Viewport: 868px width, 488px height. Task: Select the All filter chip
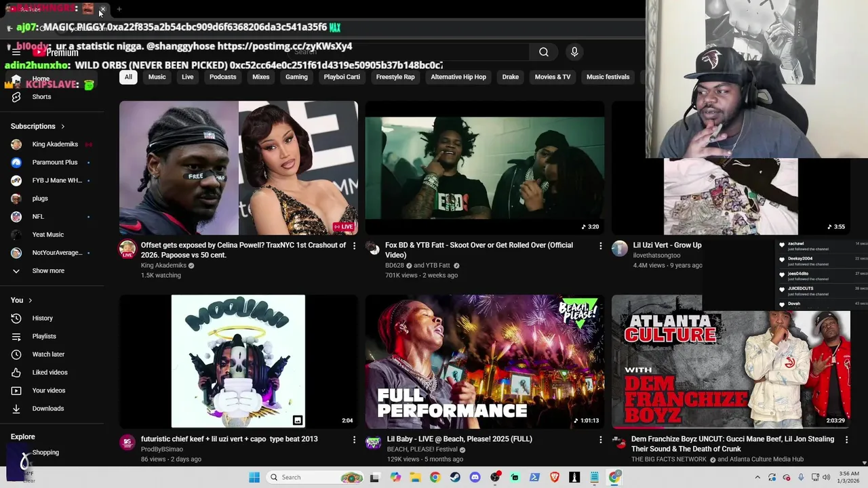(128, 77)
